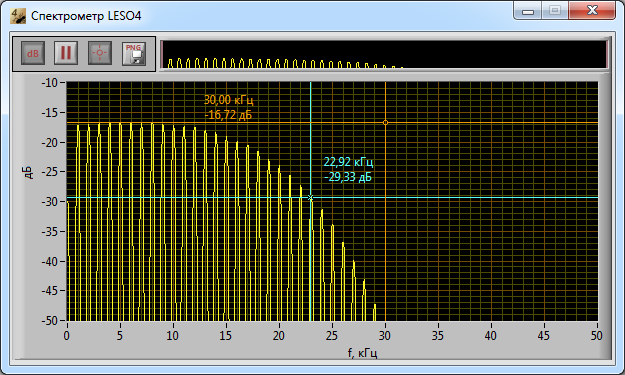Enable the crosshair cursor tool
Screen dimensions: 625x375
tap(100, 53)
